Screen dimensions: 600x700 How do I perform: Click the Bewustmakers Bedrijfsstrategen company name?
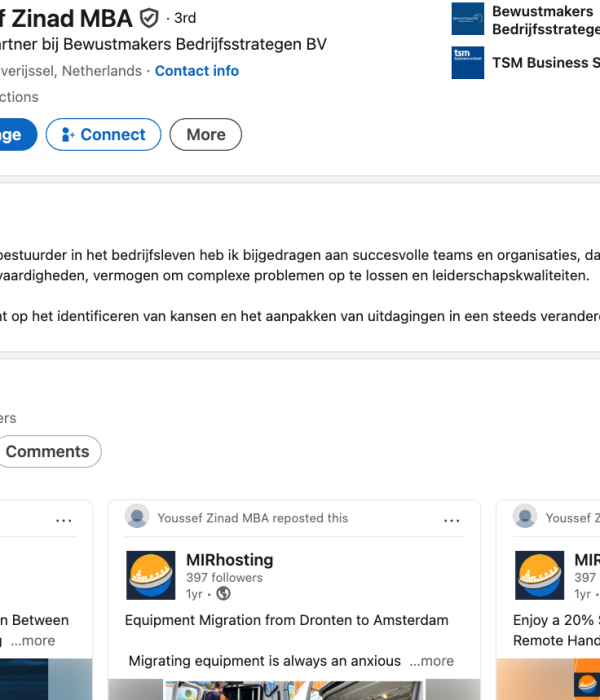click(x=545, y=20)
